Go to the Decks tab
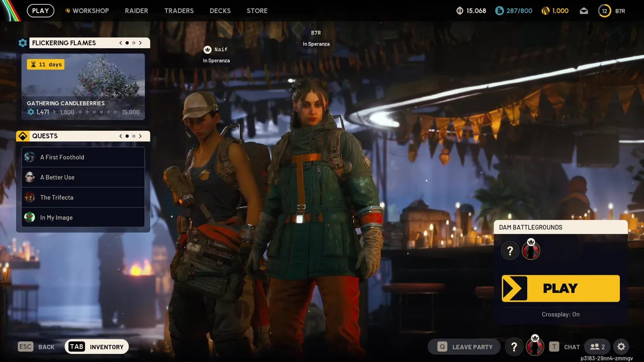The width and height of the screenshot is (644, 362). (220, 11)
